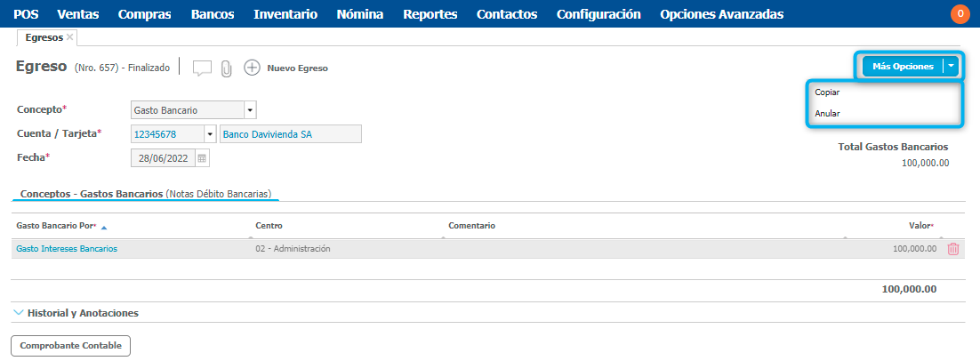The width and height of the screenshot is (980, 361).
Task: Click the Comprobante Contable button
Action: 70,345
